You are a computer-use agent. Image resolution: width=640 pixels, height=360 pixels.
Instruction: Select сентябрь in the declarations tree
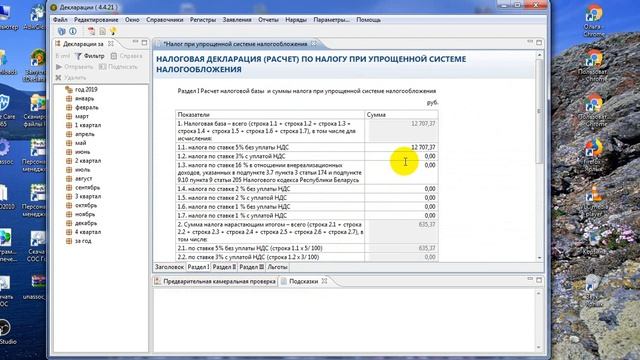(x=87, y=188)
